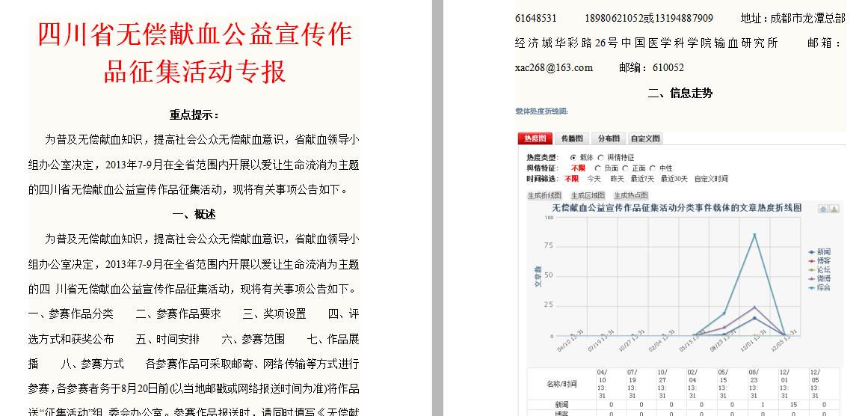This screenshot has height=416, width=868.
Task: Click the email xac268@163.com
Action: point(553,67)
